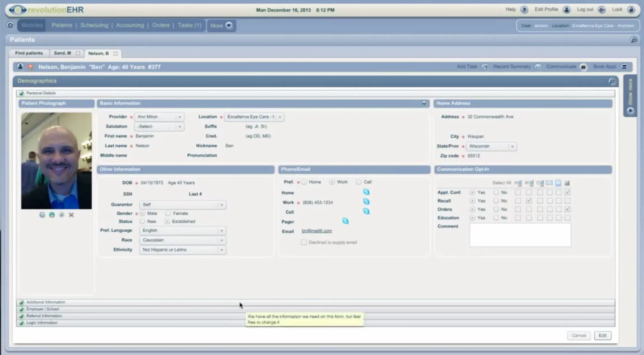Viewport: 644px width, 355px height.
Task: Click the Book Appt icon
Action: (624, 67)
